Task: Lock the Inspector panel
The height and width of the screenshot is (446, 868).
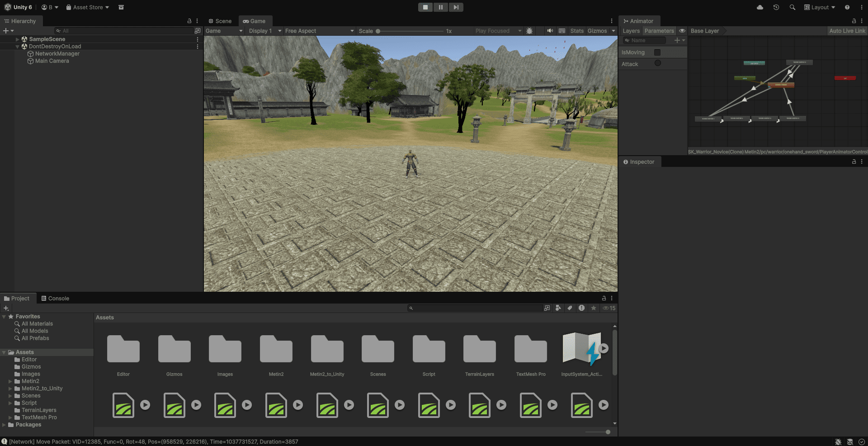Action: coord(854,162)
